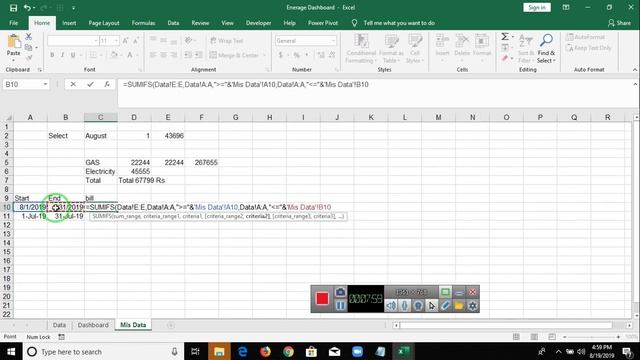The width and height of the screenshot is (640, 360).
Task: Switch to Normal view in status bar
Action: [x=516, y=337]
